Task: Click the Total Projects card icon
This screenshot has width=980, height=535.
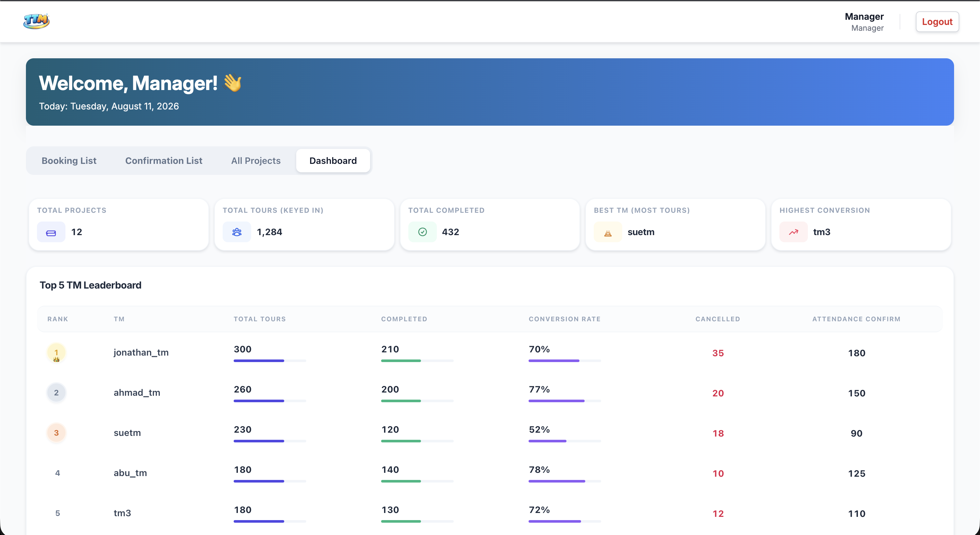Action: [51, 232]
